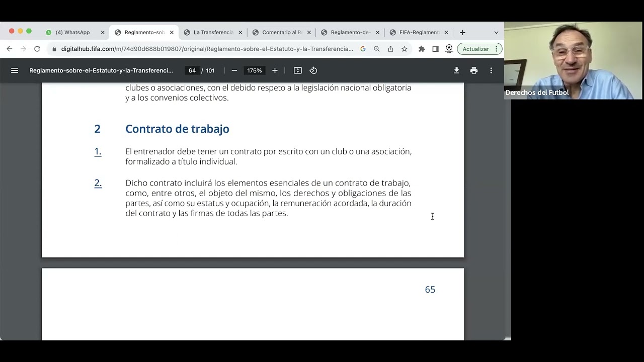Bookmark this page with star icon

click(x=404, y=49)
